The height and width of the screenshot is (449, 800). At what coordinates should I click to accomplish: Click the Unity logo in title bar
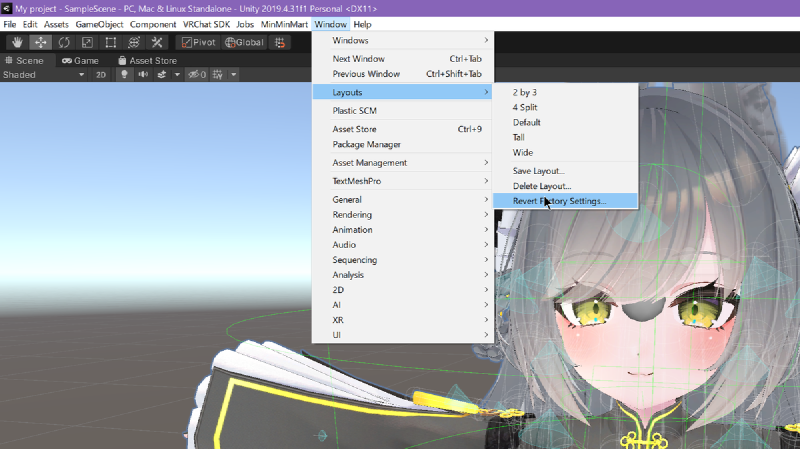pos(6,8)
